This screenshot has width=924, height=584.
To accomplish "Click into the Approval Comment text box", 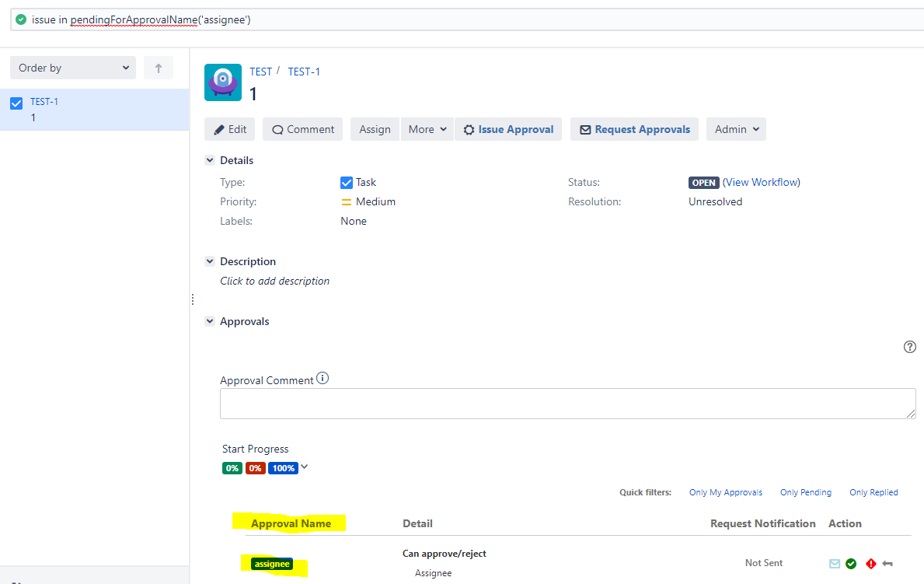I will point(567,404).
